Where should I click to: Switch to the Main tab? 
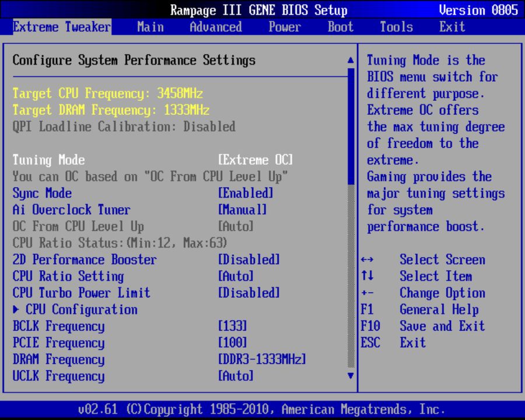150,27
